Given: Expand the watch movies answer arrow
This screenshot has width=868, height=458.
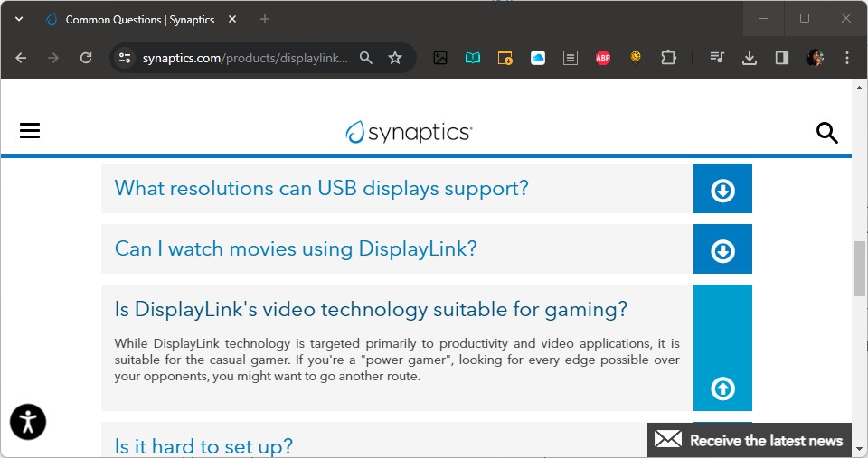Looking at the screenshot, I should tap(722, 249).
